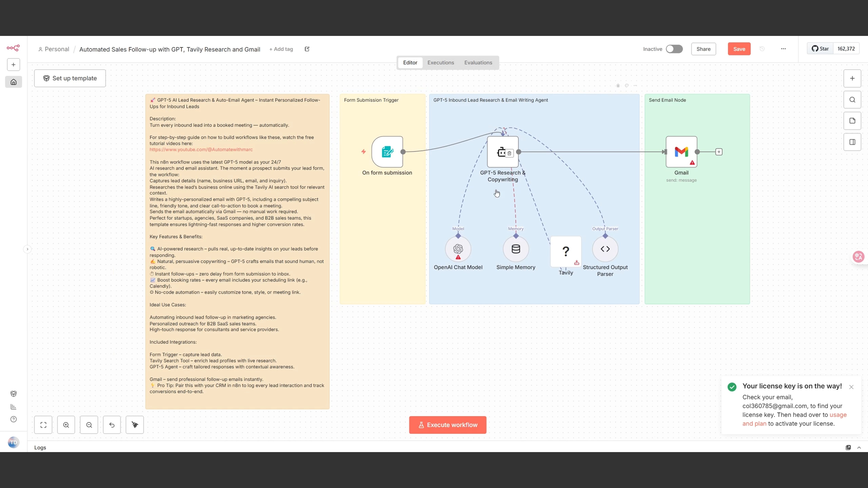This screenshot has height=488, width=868.
Task: Click tidy up workflow broom icon
Action: [x=135, y=425]
